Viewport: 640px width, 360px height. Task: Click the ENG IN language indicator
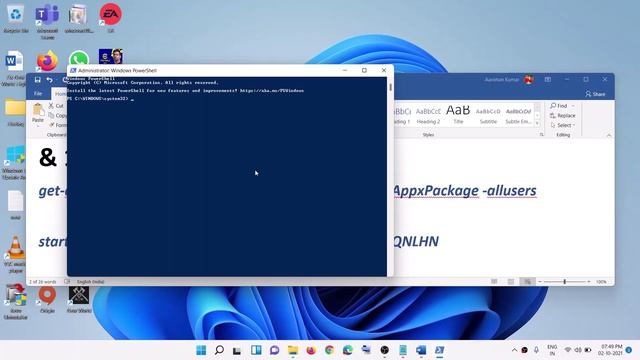(x=552, y=350)
